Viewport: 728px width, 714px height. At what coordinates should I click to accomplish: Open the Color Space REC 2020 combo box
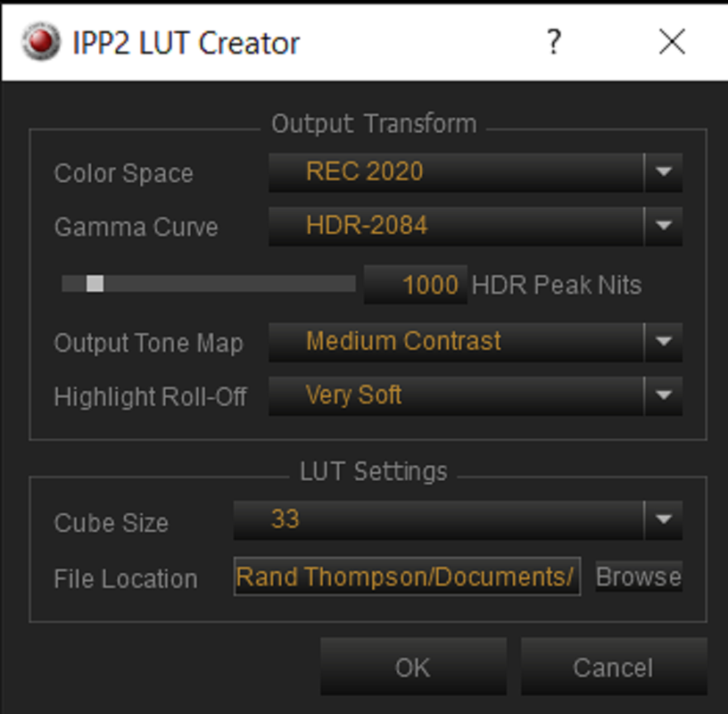[x=475, y=172]
